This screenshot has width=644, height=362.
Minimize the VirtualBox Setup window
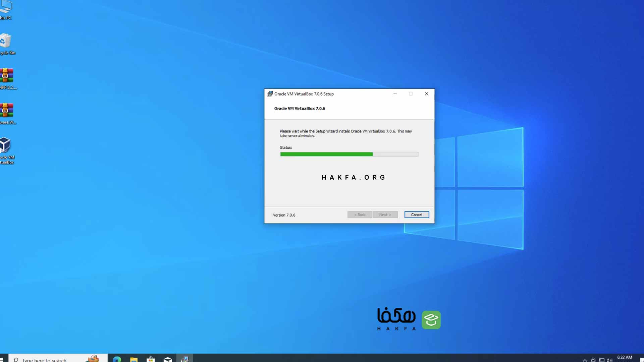[x=395, y=94]
